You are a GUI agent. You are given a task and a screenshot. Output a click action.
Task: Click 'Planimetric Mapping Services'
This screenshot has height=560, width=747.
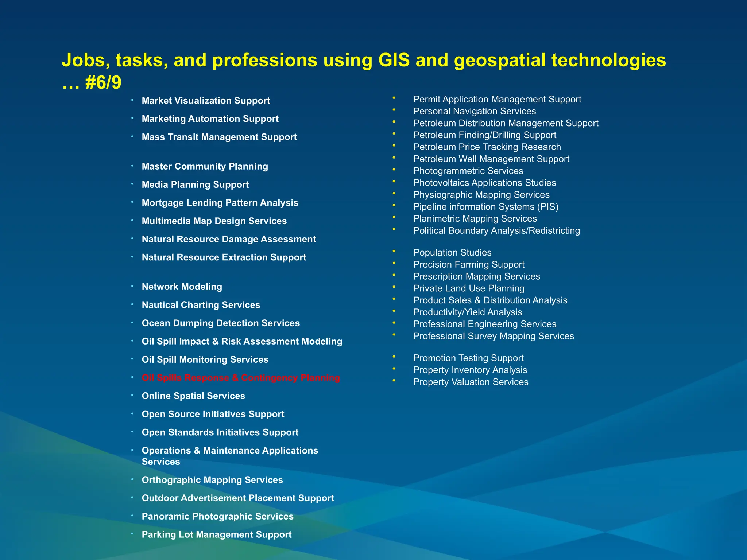tap(475, 219)
